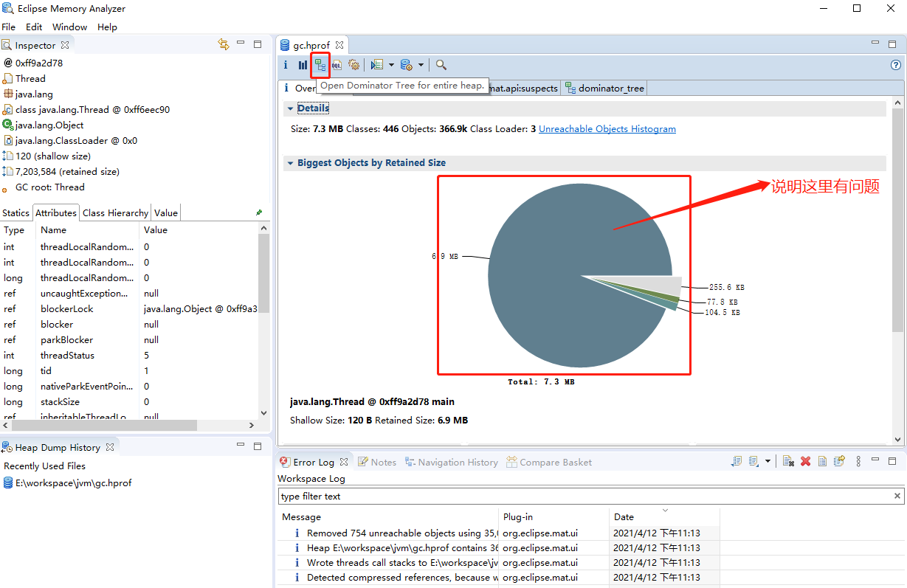
Task: Close the gc.hprof editor tab
Action: tap(340, 45)
